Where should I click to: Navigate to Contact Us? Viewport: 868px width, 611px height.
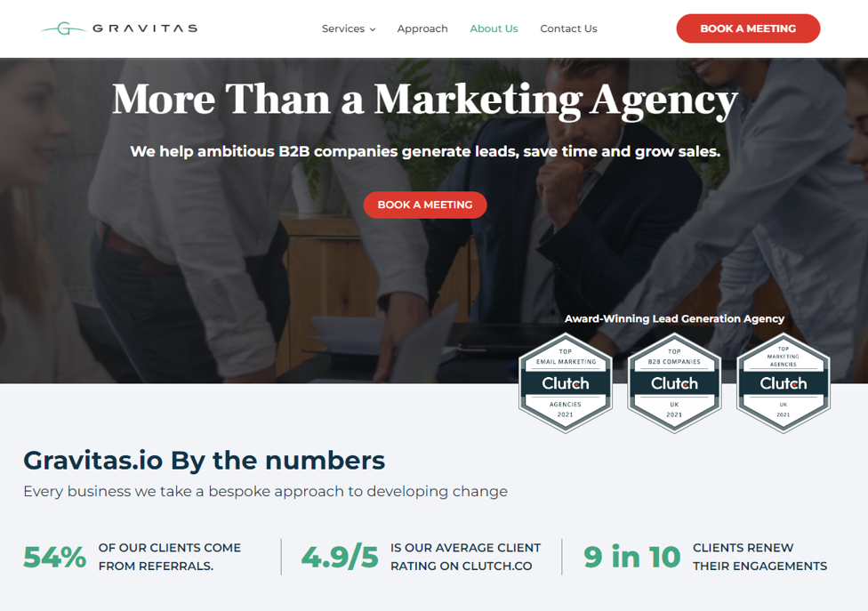coord(568,28)
